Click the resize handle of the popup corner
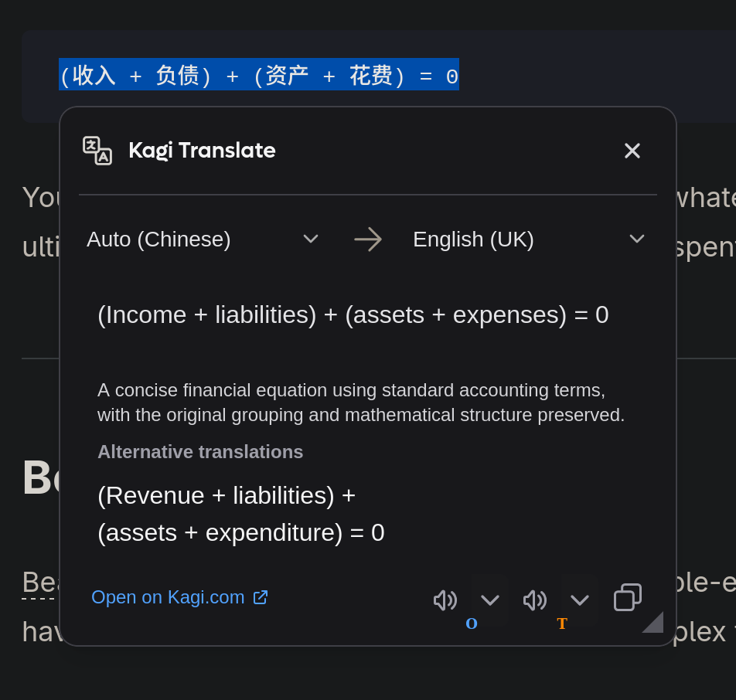This screenshot has height=700, width=736. (654, 623)
